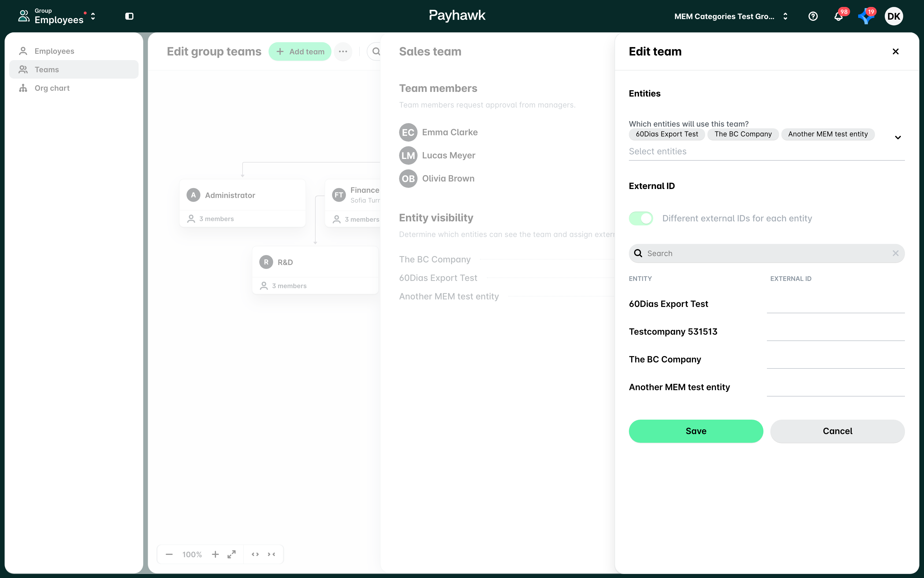924x578 pixels.
Task: Cancel editing the team
Action: (837, 431)
